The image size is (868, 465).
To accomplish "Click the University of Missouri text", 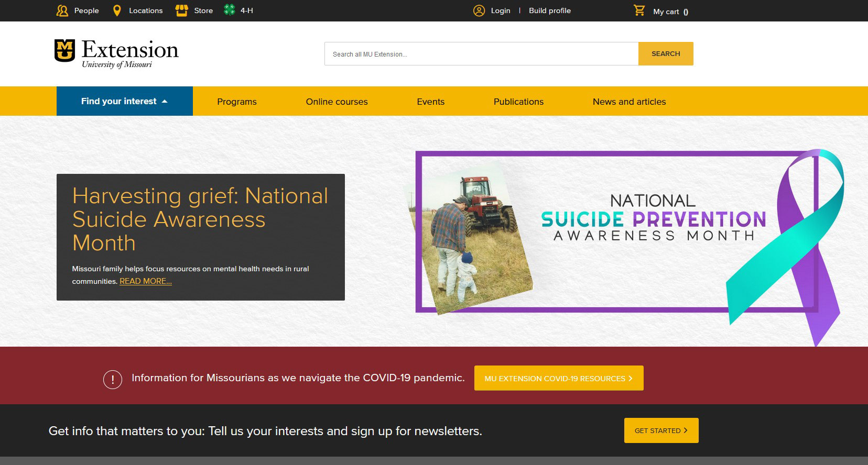I will [117, 64].
